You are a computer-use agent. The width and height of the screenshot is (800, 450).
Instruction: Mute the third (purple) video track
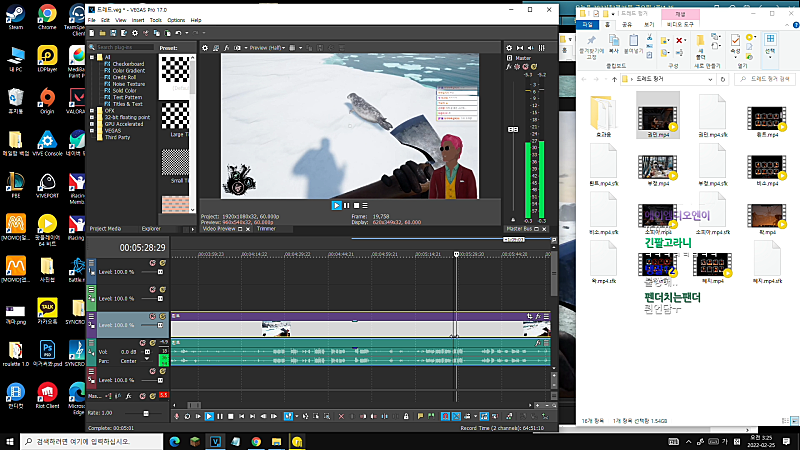[153, 316]
